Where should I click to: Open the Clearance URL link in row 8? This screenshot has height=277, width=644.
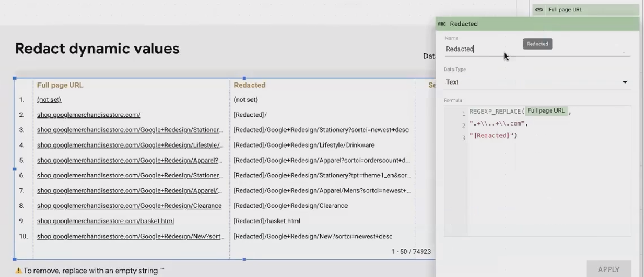point(130,206)
